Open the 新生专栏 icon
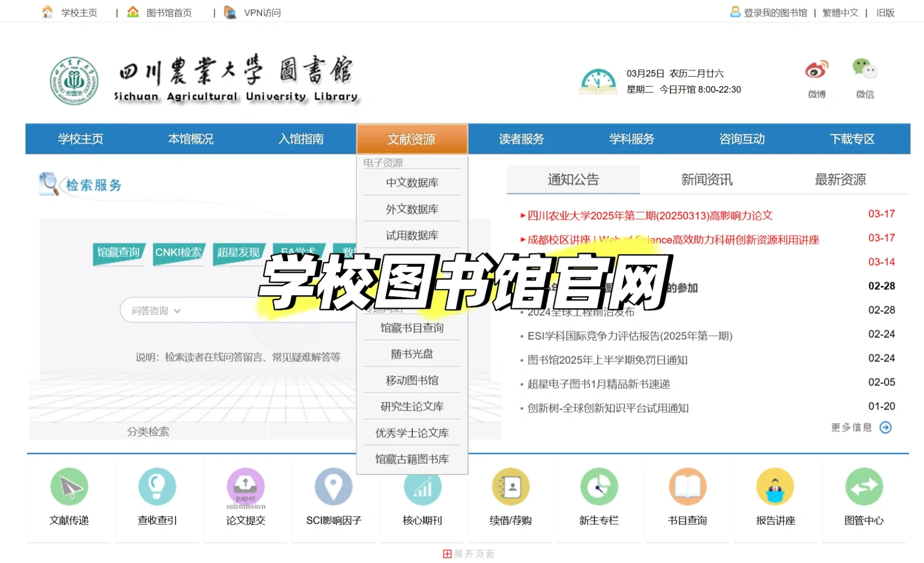924x563 pixels. click(x=599, y=486)
